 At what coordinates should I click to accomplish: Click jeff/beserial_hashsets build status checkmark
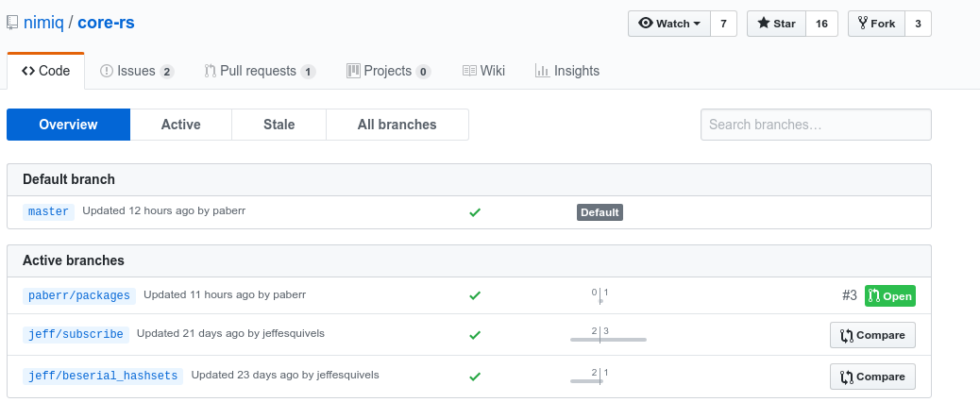click(x=475, y=377)
